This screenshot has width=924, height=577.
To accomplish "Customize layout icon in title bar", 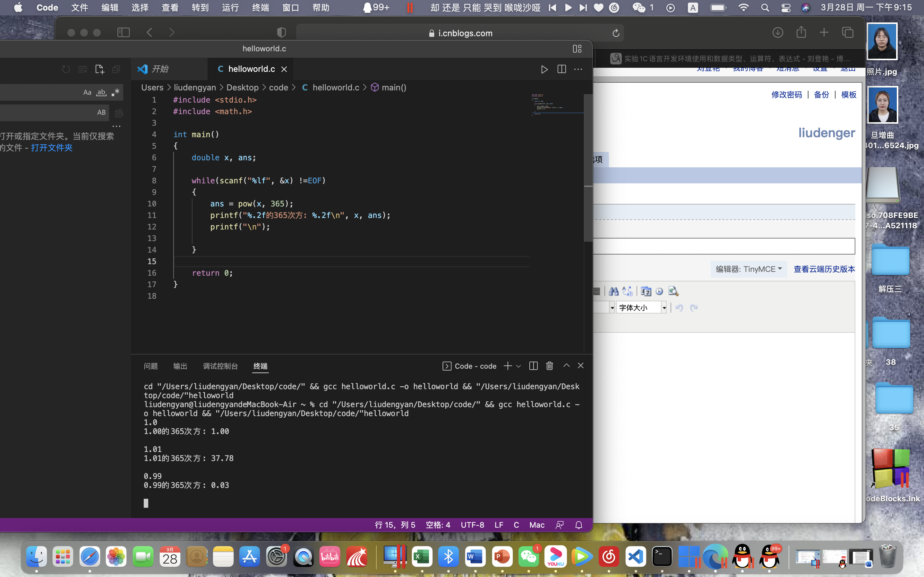I will (577, 48).
